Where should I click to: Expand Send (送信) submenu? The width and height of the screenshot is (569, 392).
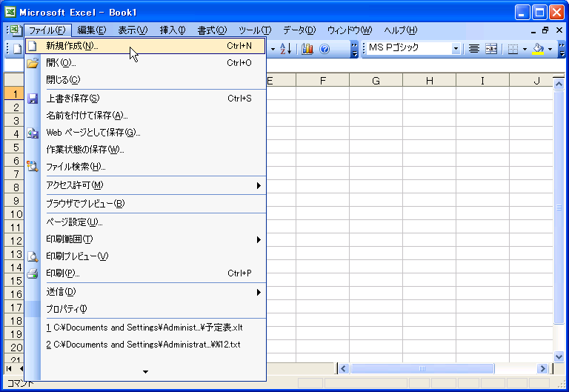pyautogui.click(x=145, y=292)
